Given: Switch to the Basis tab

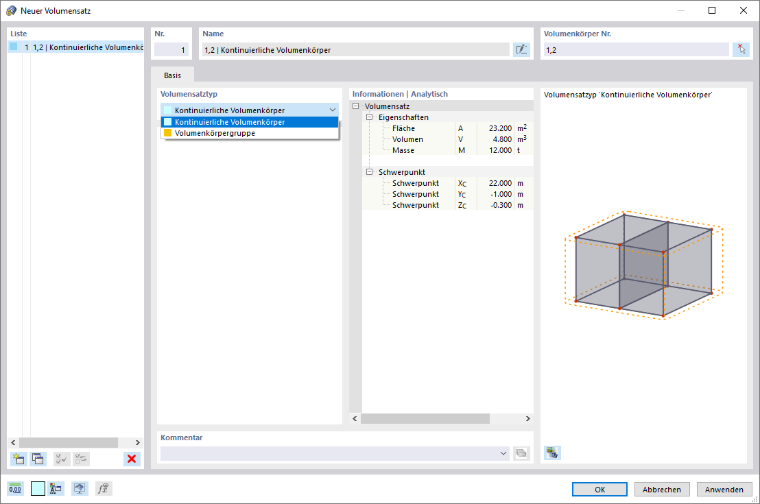Looking at the screenshot, I should point(173,75).
